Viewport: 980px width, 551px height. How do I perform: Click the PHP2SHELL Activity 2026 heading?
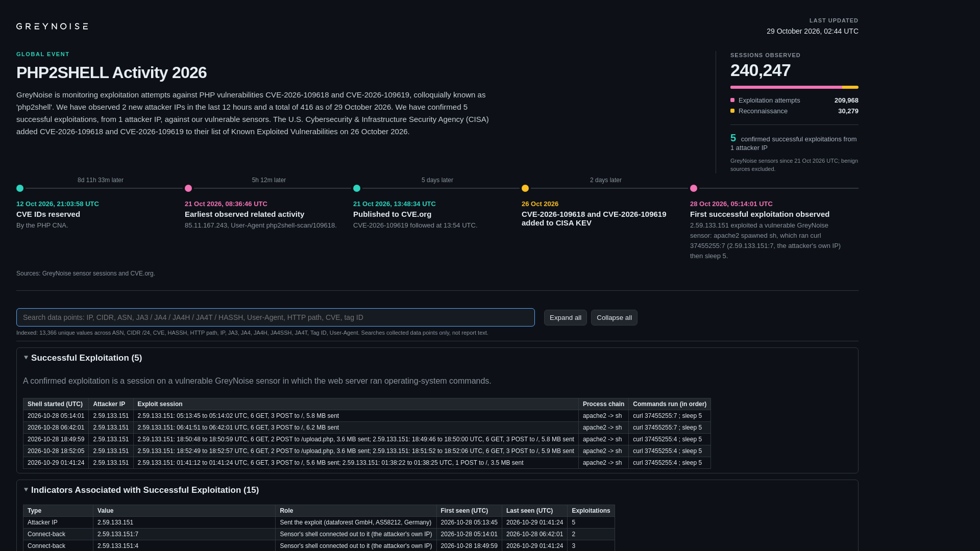(111, 72)
